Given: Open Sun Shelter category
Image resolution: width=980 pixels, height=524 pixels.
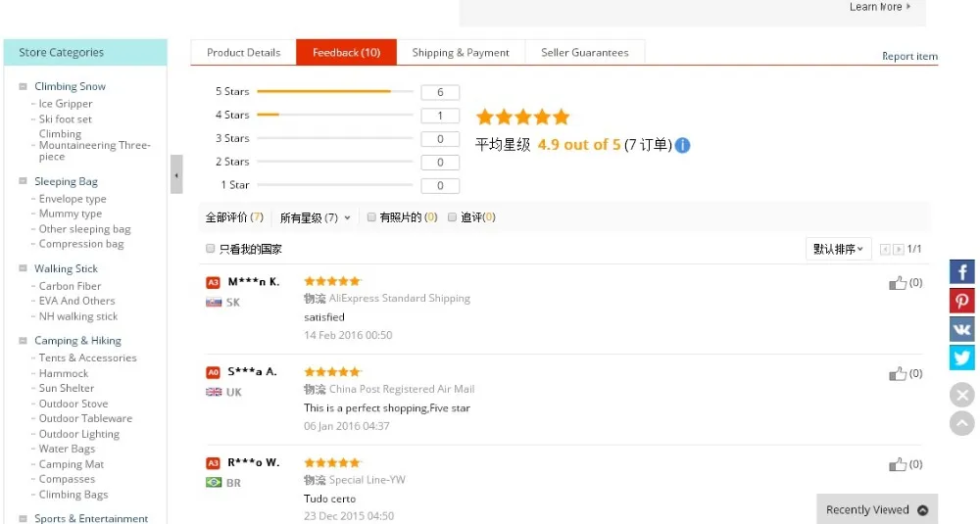Looking at the screenshot, I should pos(67,389).
